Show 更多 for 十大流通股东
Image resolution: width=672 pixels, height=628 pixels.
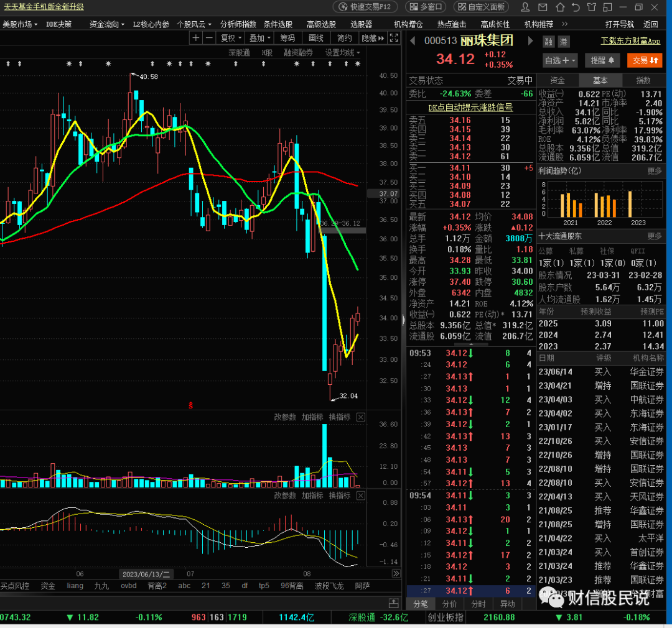pyautogui.click(x=655, y=236)
